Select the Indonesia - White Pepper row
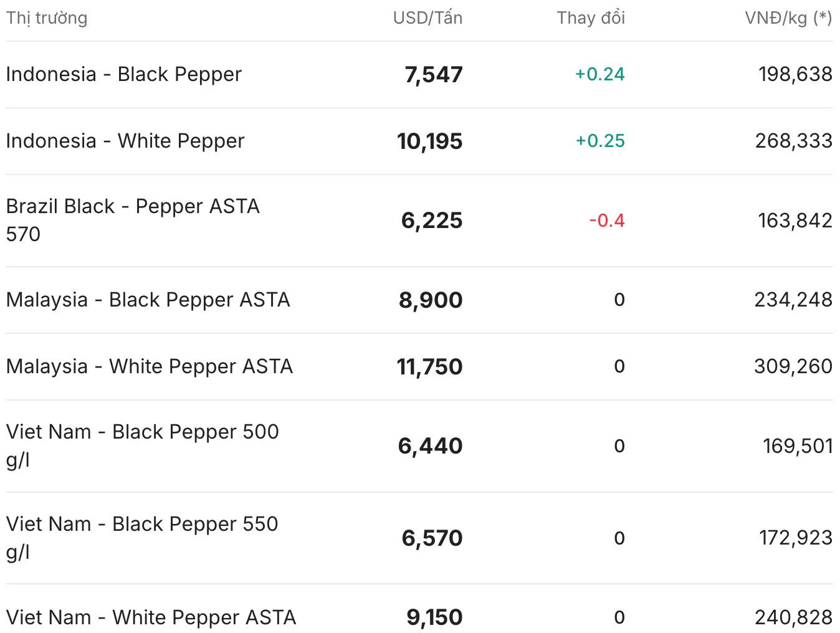The width and height of the screenshot is (840, 633). (x=125, y=141)
